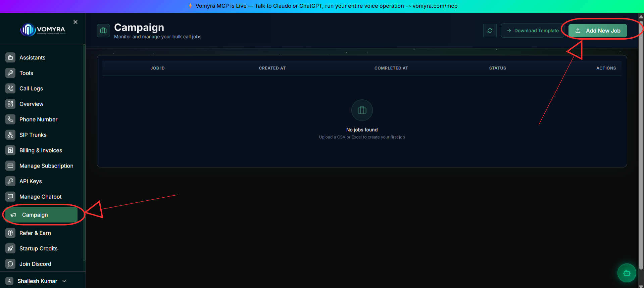This screenshot has width=644, height=288.
Task: Click the Campaign briefcase icon beside the title
Action: [x=103, y=31]
